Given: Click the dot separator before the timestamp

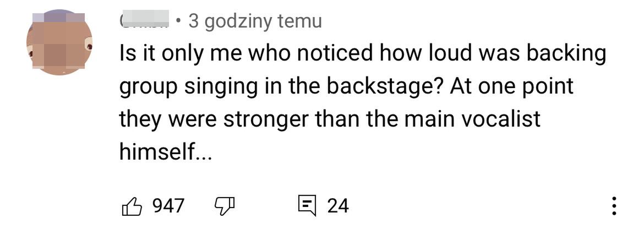Looking at the screenshot, I should [178, 21].
